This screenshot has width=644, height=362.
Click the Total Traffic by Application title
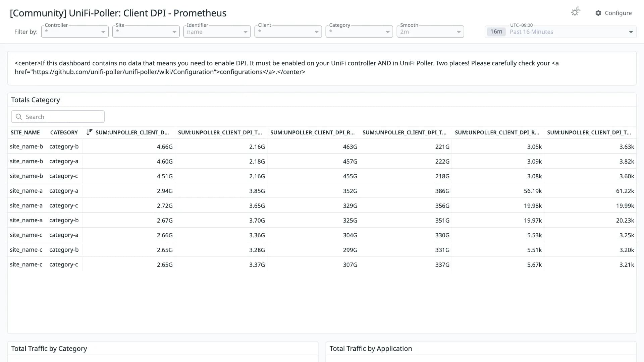point(371,349)
